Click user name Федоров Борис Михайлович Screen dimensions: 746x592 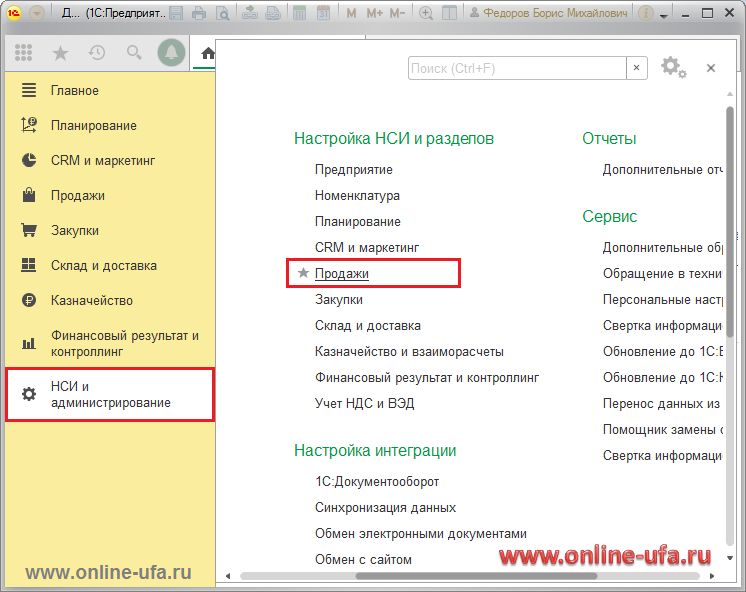click(x=555, y=13)
